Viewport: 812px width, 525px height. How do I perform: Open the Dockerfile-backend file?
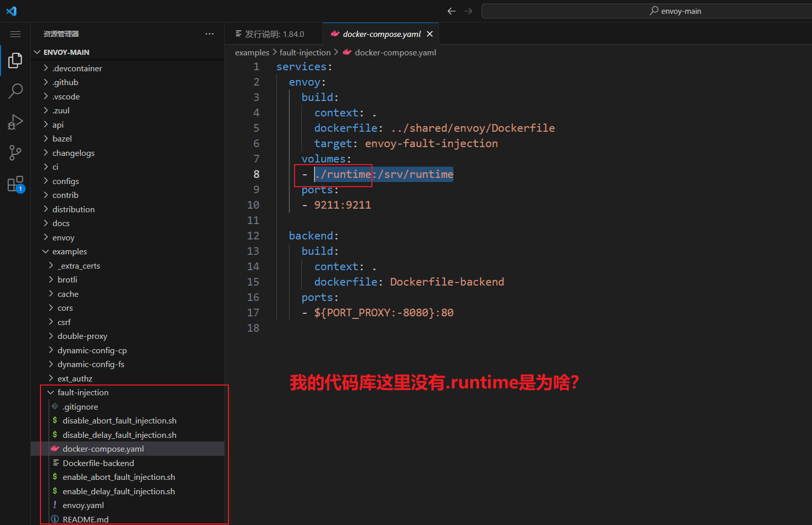point(128,463)
